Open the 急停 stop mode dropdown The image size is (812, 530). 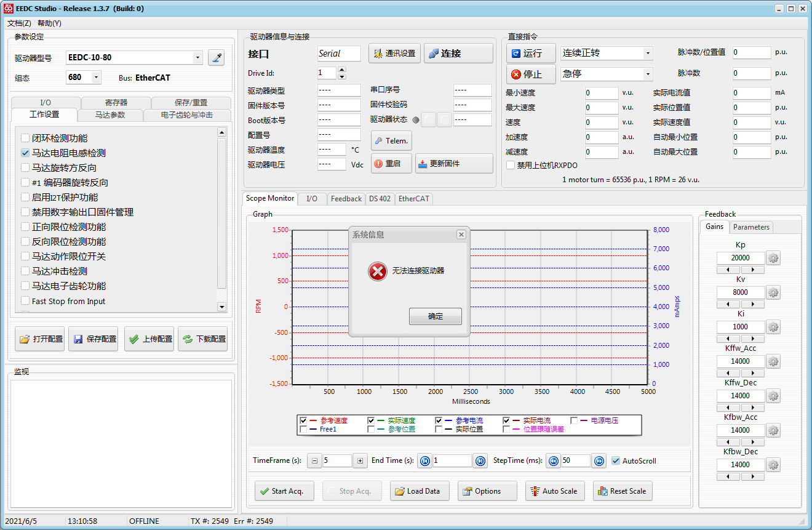pos(648,74)
